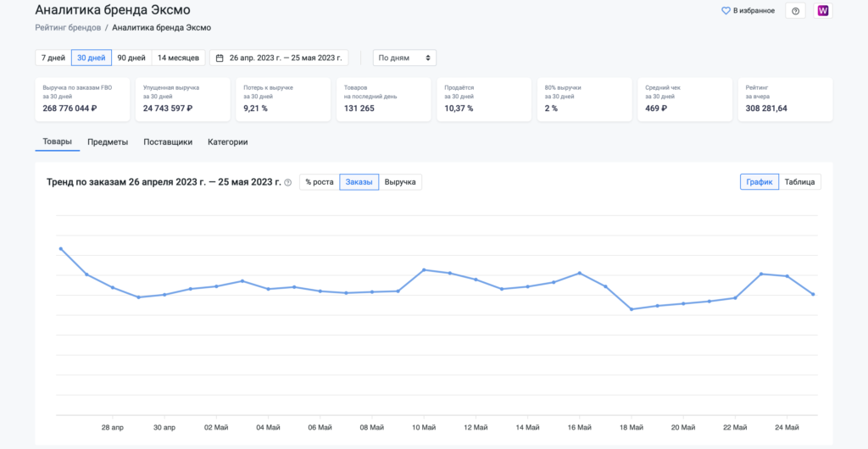The width and height of the screenshot is (868, 449).
Task: Click the chart data point at 10 Май
Action: click(424, 270)
